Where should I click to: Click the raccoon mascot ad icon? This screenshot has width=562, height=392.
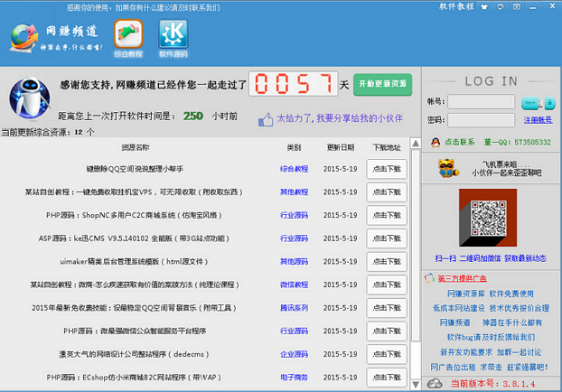click(448, 168)
